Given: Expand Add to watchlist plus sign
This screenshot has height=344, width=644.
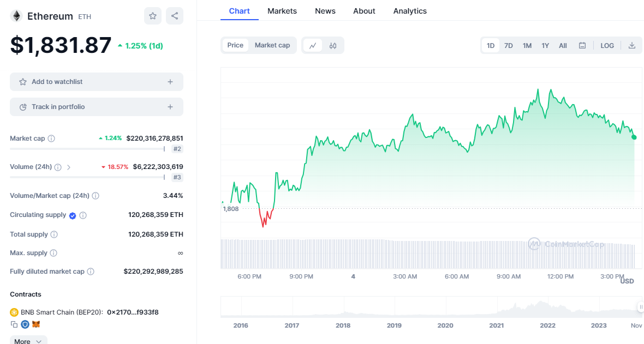Looking at the screenshot, I should click(x=170, y=82).
